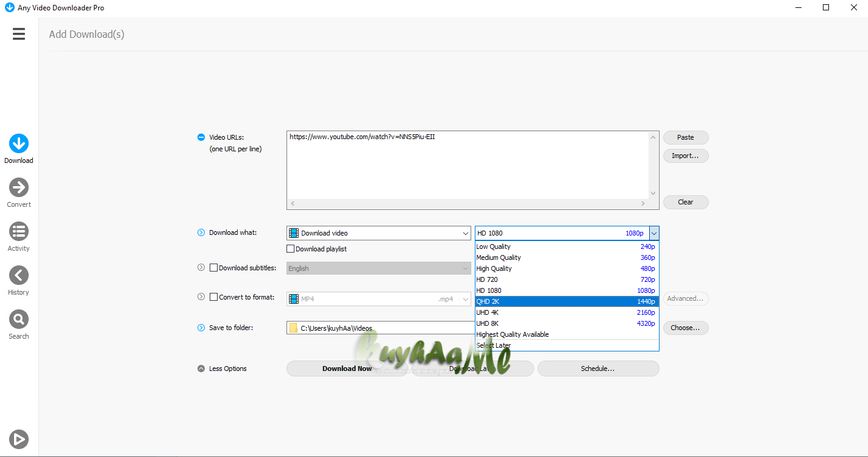Choose the Select Later option

pos(567,345)
